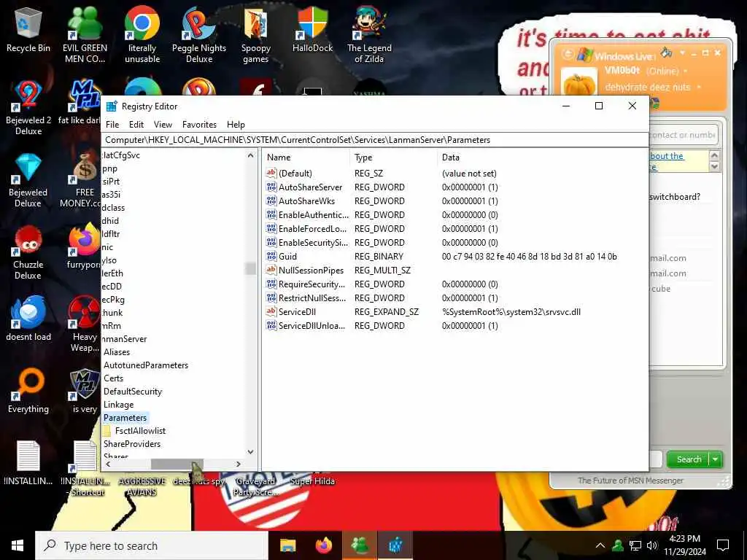Screen dimensions: 747x560
Task: Open the Spoopy games folder
Action: [256, 36]
